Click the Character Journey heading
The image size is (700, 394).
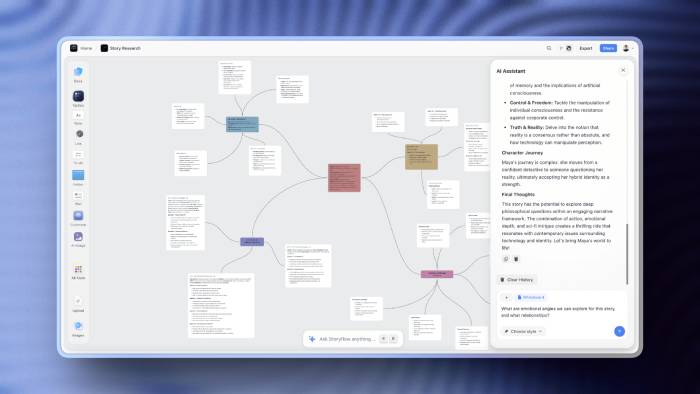click(522, 153)
